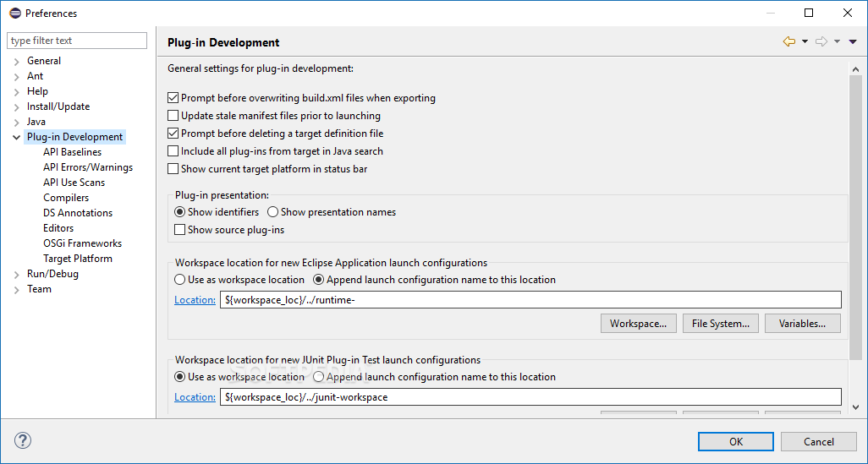This screenshot has height=464, width=868.
Task: Uncheck Prompt before deleting a target definition
Action: pos(173,134)
